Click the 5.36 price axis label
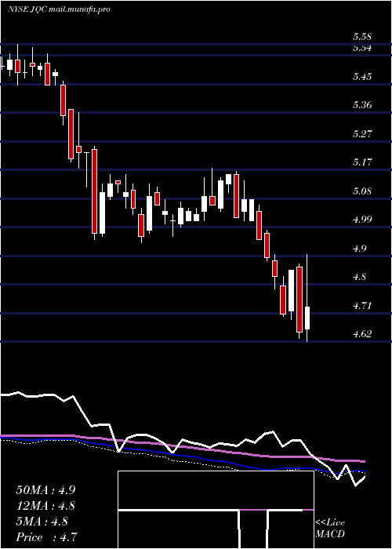This screenshot has width=392, height=549. point(362,104)
